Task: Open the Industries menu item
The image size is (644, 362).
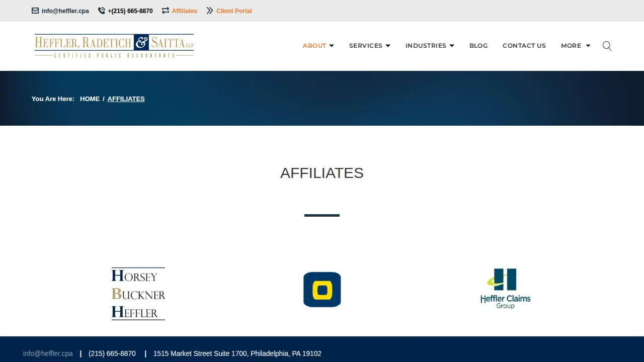Action: click(426, 46)
